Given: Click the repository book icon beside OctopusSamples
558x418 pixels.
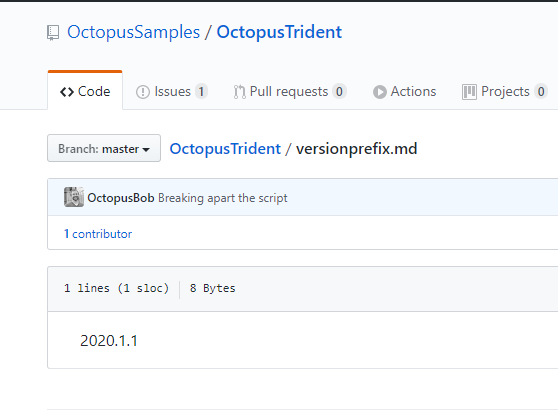Looking at the screenshot, I should [x=53, y=33].
